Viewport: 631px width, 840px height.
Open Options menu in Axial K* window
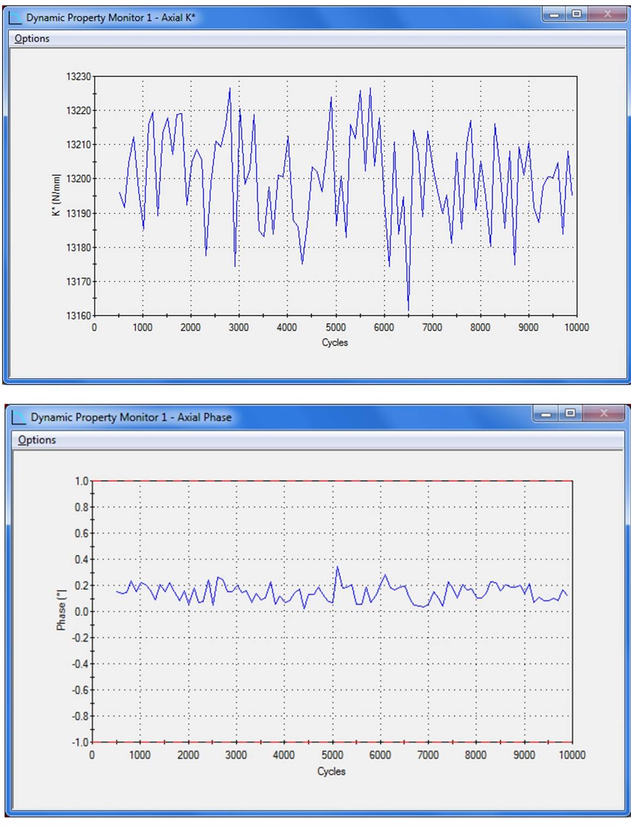[x=32, y=39]
